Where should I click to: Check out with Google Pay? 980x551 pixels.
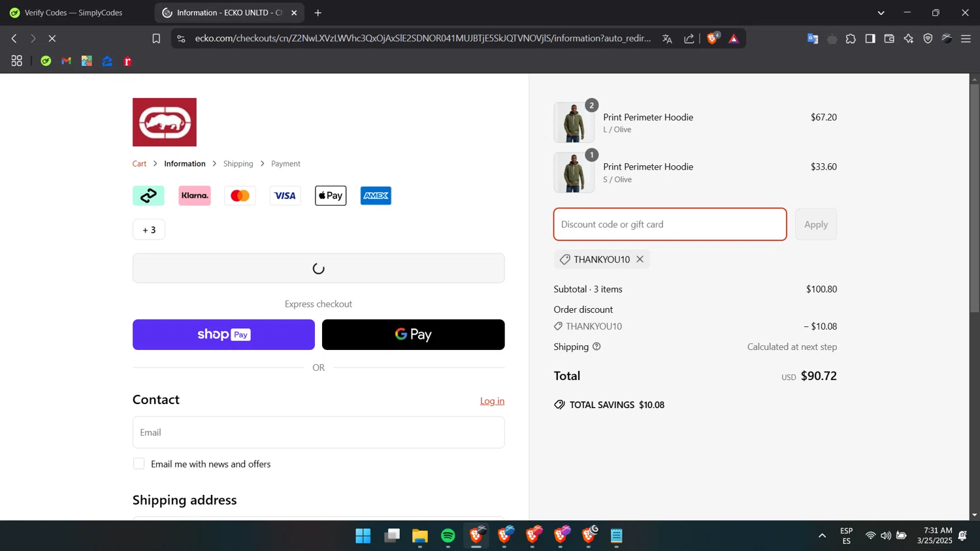click(413, 334)
